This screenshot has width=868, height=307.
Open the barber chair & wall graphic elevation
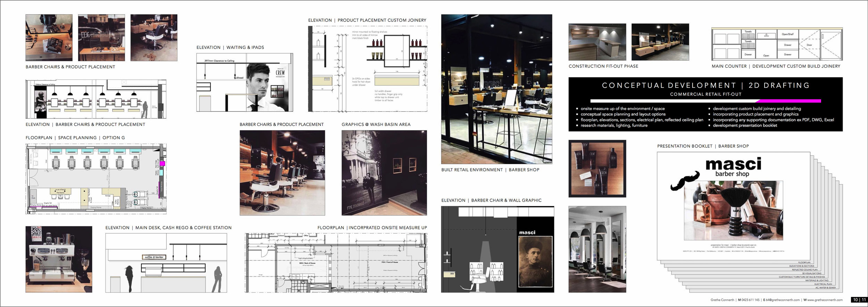[498, 249]
